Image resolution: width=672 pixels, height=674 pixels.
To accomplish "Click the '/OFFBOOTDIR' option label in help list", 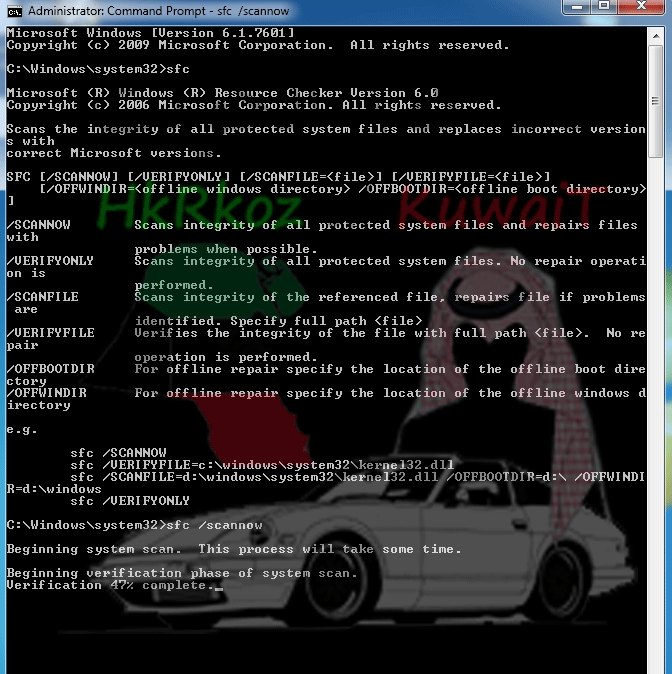I will (50, 370).
